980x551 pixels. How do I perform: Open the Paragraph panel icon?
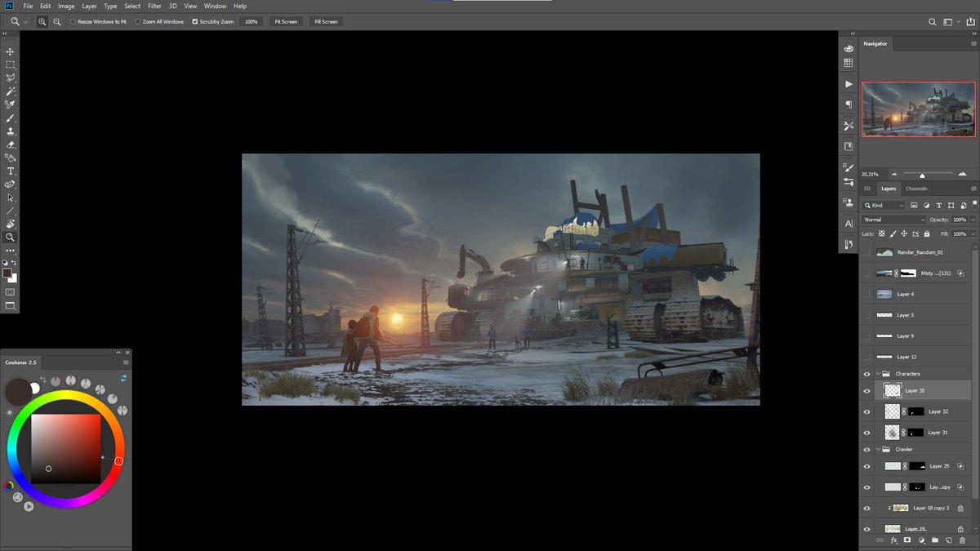click(x=849, y=104)
